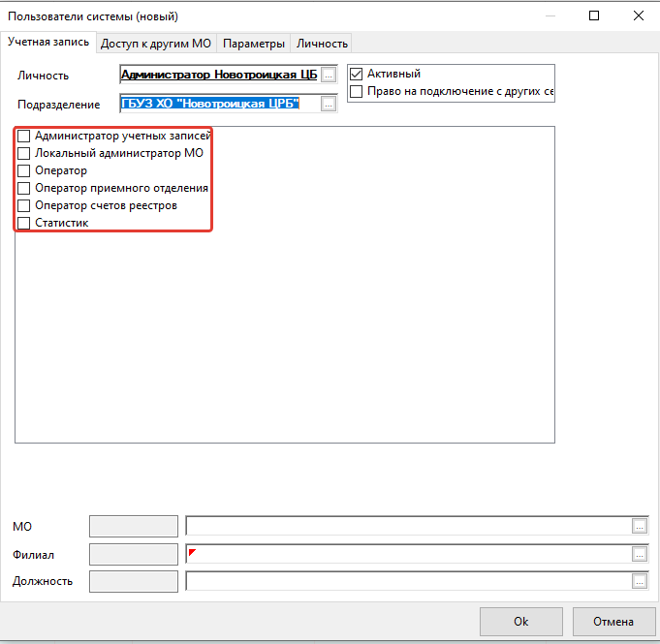Open the Подразделение lookup ellipsis button

(329, 104)
